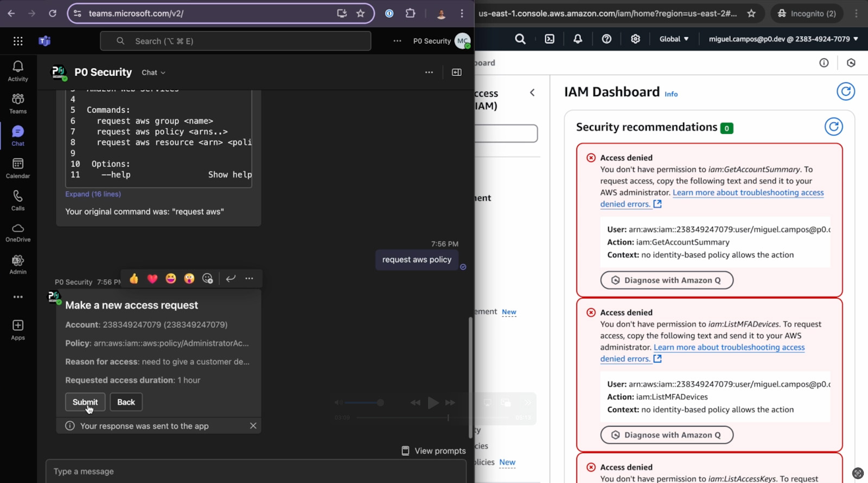The height and width of the screenshot is (483, 868).
Task: React with surprised emoji
Action: click(189, 278)
